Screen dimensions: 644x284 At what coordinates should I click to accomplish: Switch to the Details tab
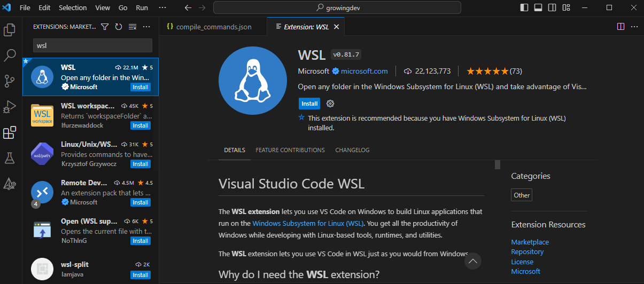click(235, 150)
